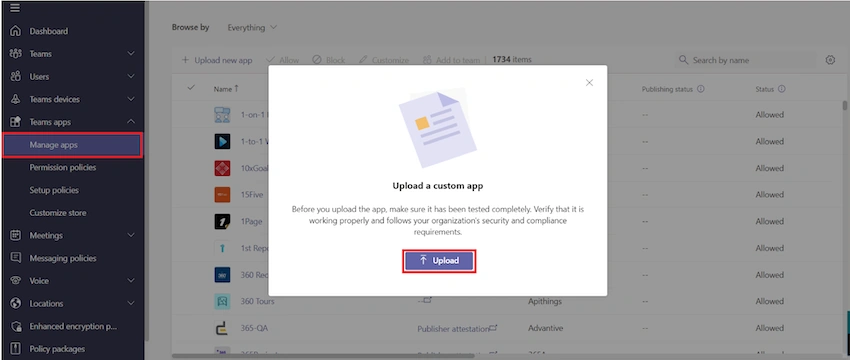Click the Enhanced encryption lock icon
This screenshot has height=360, width=850.
pyautogui.click(x=16, y=326)
